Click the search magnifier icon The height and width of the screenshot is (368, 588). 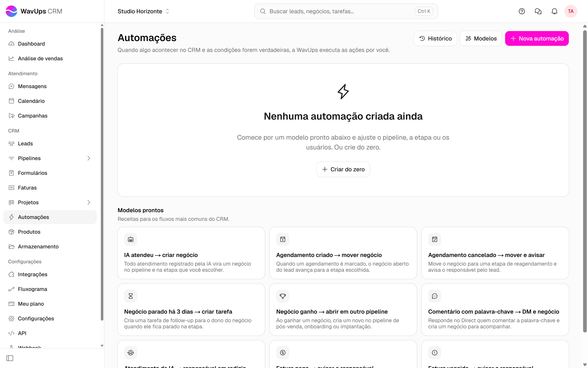[263, 11]
